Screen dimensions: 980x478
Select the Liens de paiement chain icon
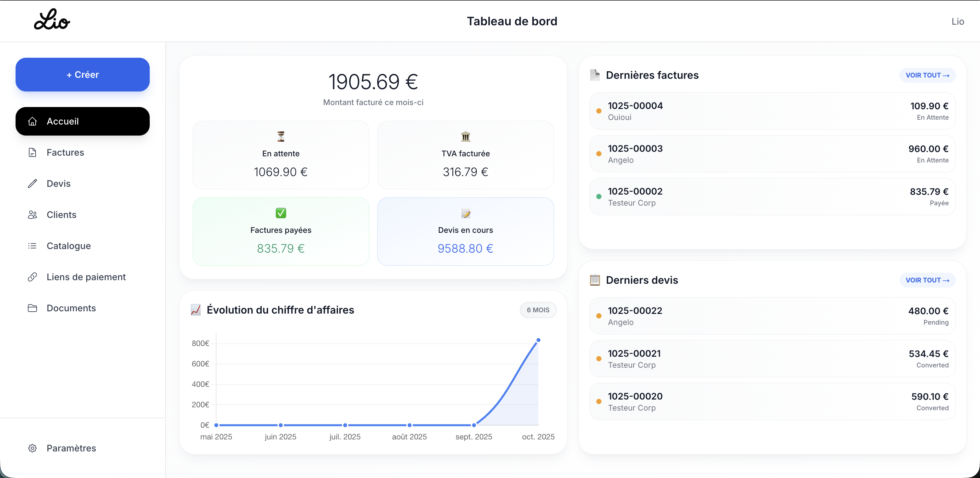(33, 277)
